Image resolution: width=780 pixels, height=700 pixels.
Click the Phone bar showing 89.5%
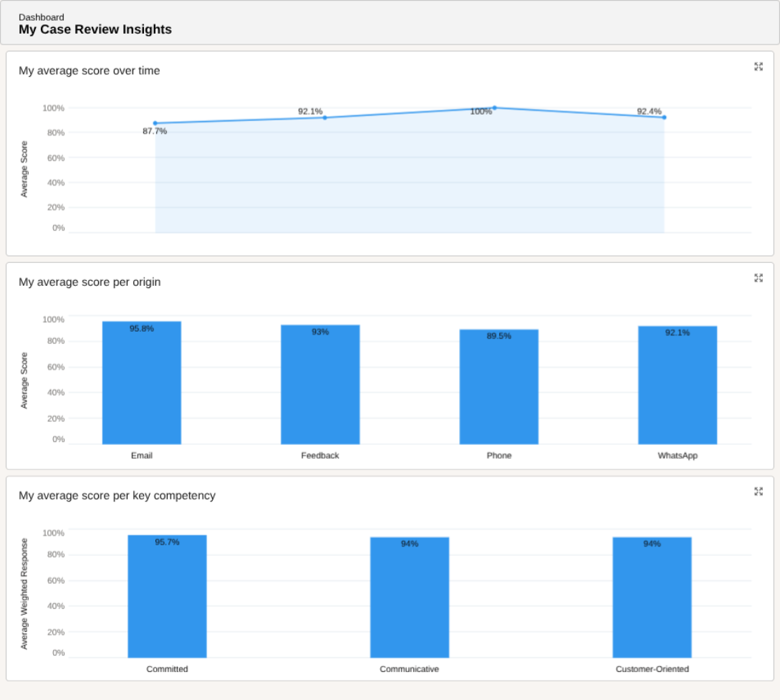499,387
